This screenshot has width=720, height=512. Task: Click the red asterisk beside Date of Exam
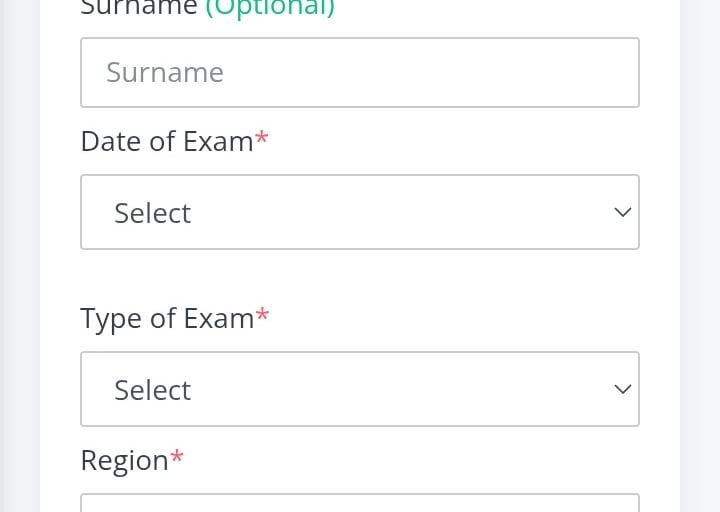pos(262,140)
